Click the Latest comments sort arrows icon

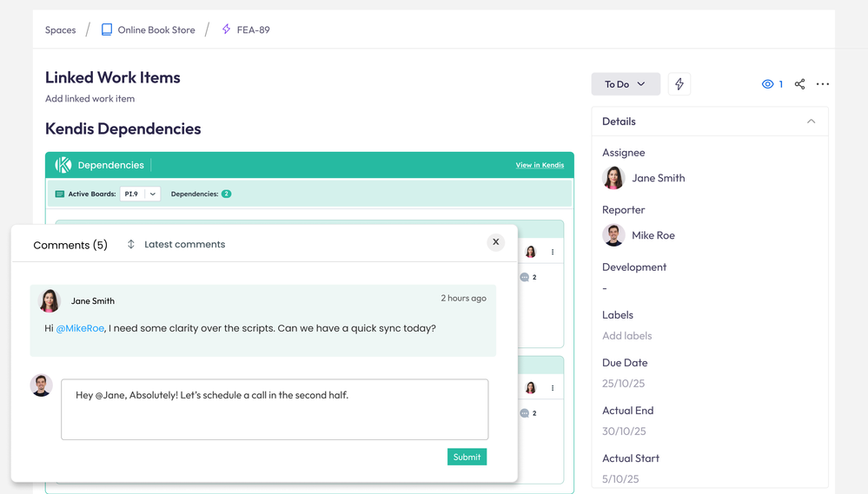[130, 244]
